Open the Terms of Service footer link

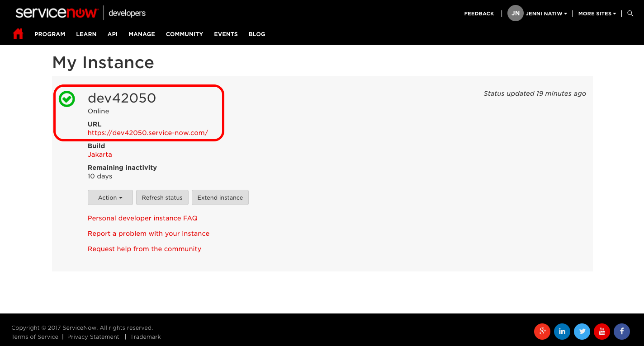(35, 337)
